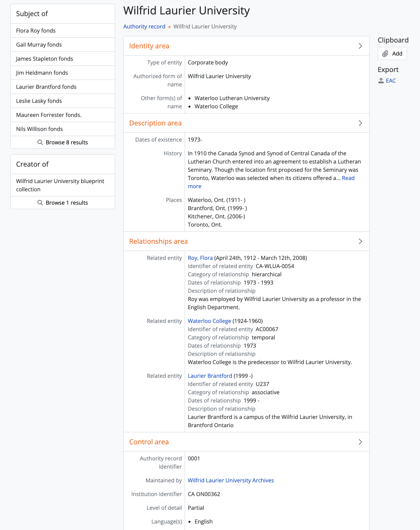This screenshot has width=420, height=530.
Task: Visit Wilfrid Laurier University Archives link
Action: click(x=231, y=480)
